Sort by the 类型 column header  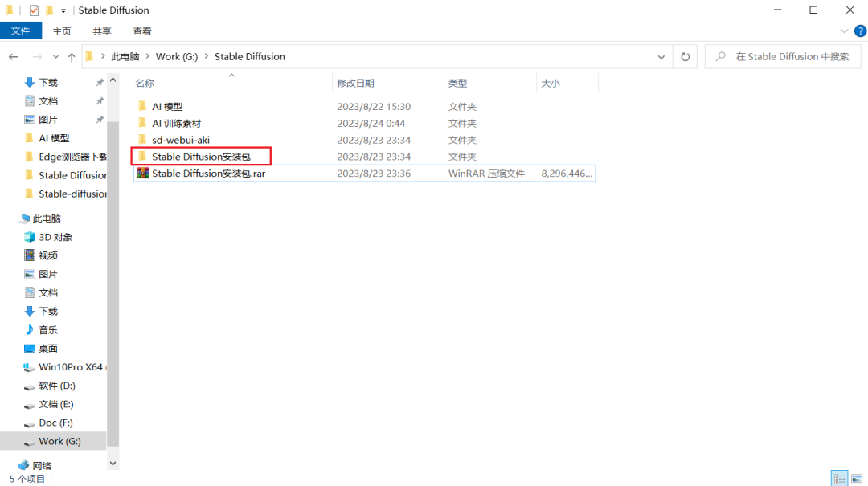pos(458,83)
